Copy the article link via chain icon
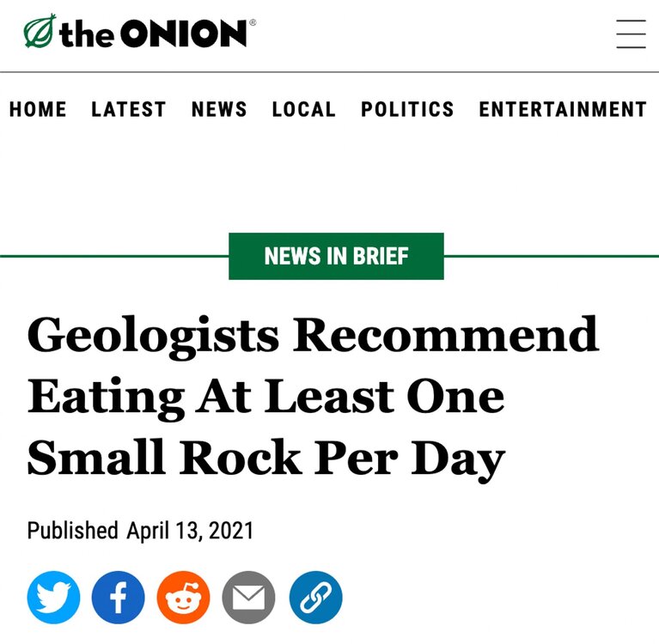 tap(315, 597)
